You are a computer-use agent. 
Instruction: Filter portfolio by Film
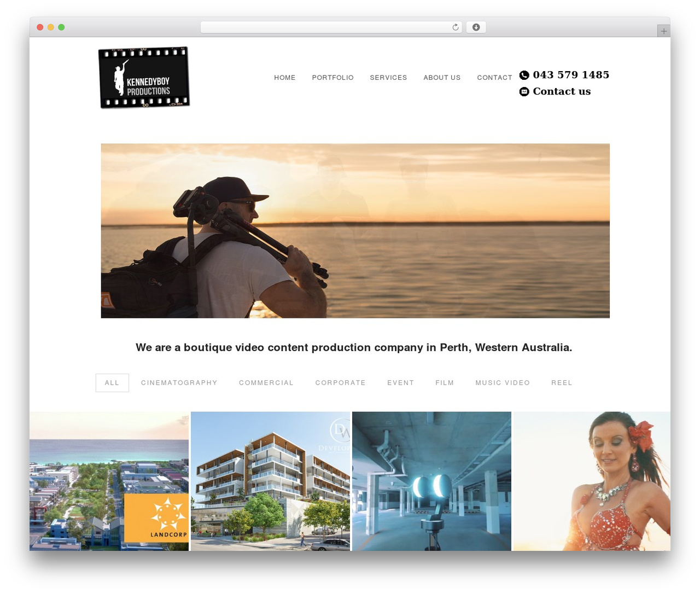445,383
